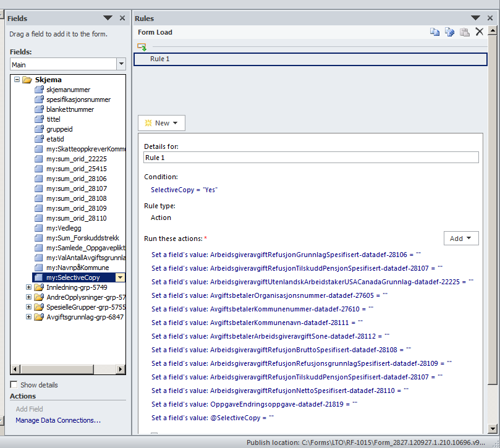The image size is (500, 448).
Task: Open action for AvgiftsbetalerArbeidsgiveravgiftSone-datadef-28112
Action: tap(271, 336)
